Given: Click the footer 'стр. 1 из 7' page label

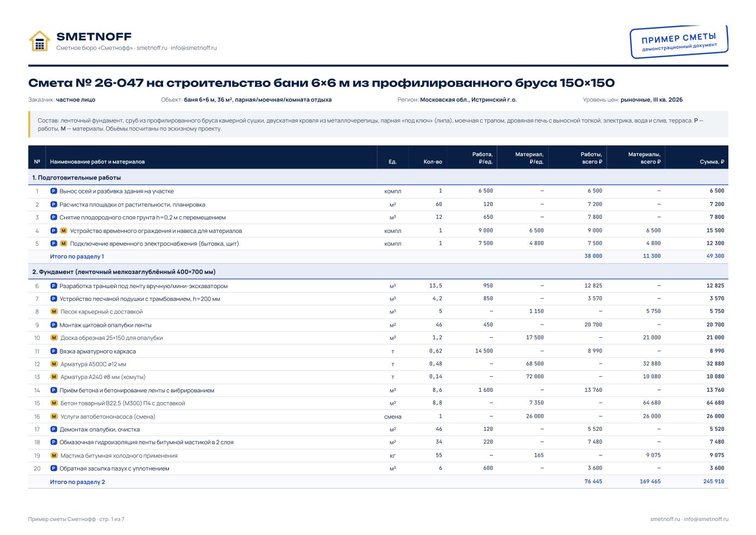Looking at the screenshot, I should pos(112,519).
